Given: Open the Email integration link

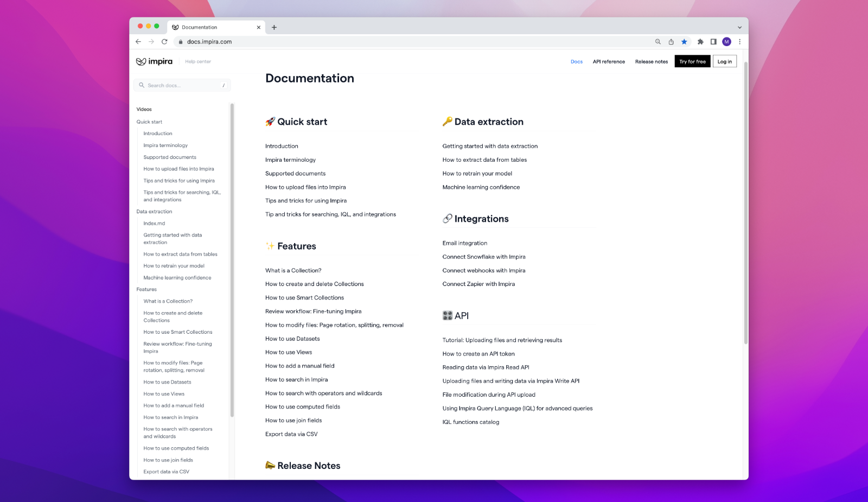Looking at the screenshot, I should pyautogui.click(x=465, y=244).
